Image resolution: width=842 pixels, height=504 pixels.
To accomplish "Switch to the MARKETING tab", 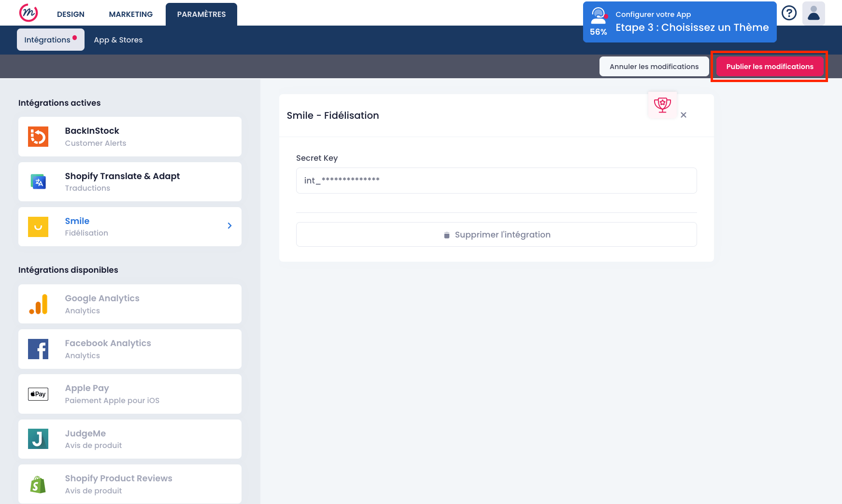I will point(131,14).
